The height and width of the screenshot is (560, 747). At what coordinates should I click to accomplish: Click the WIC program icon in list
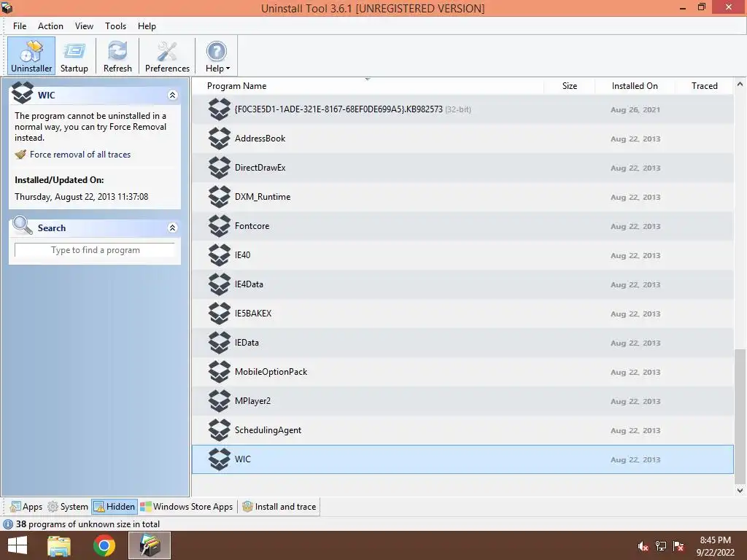(x=220, y=459)
